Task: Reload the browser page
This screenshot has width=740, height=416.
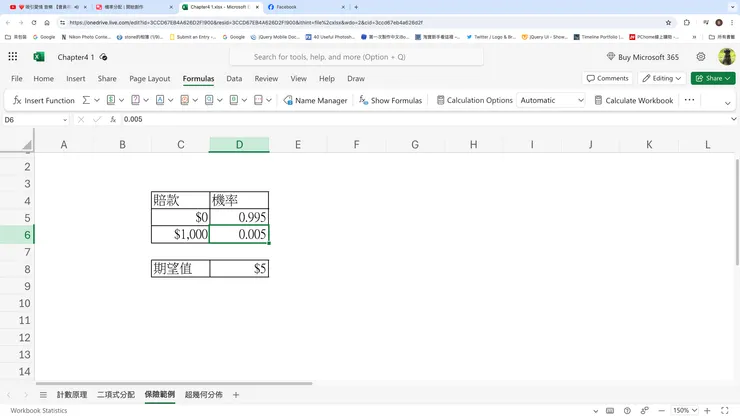Action: click(34, 22)
